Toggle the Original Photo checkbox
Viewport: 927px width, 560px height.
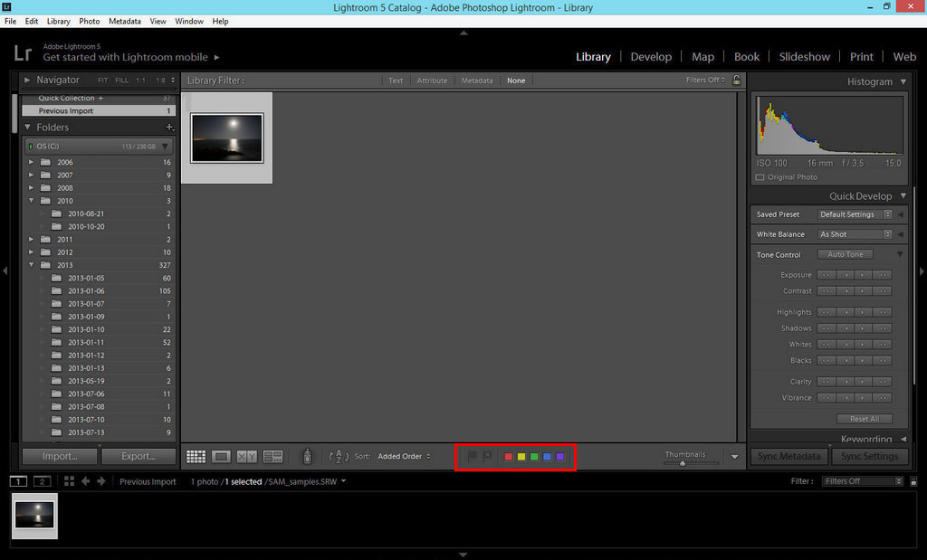pos(760,177)
